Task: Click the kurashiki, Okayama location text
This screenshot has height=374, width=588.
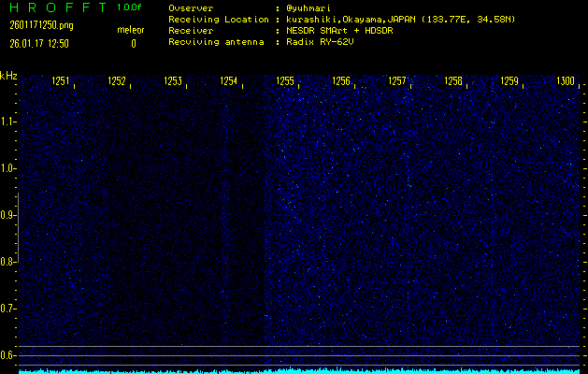Action: click(401, 20)
